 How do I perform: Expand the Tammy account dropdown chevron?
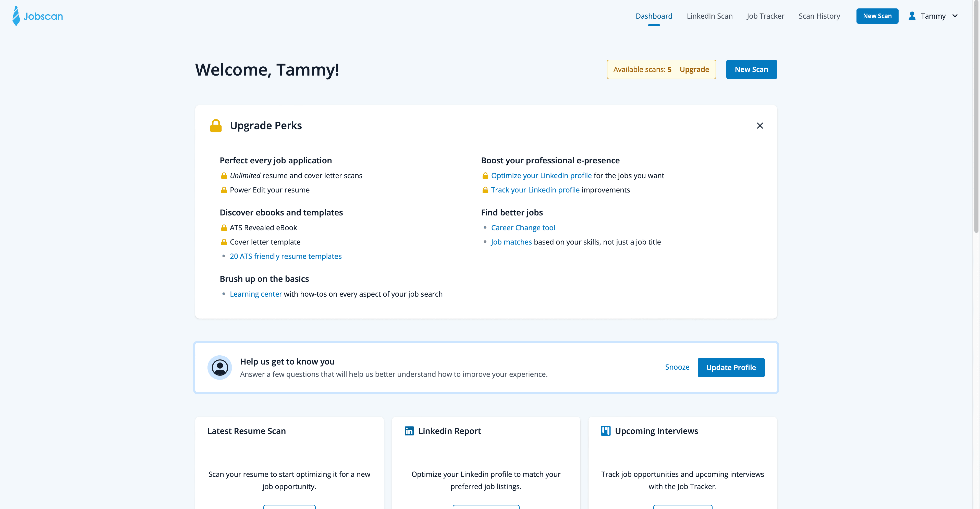pos(955,16)
